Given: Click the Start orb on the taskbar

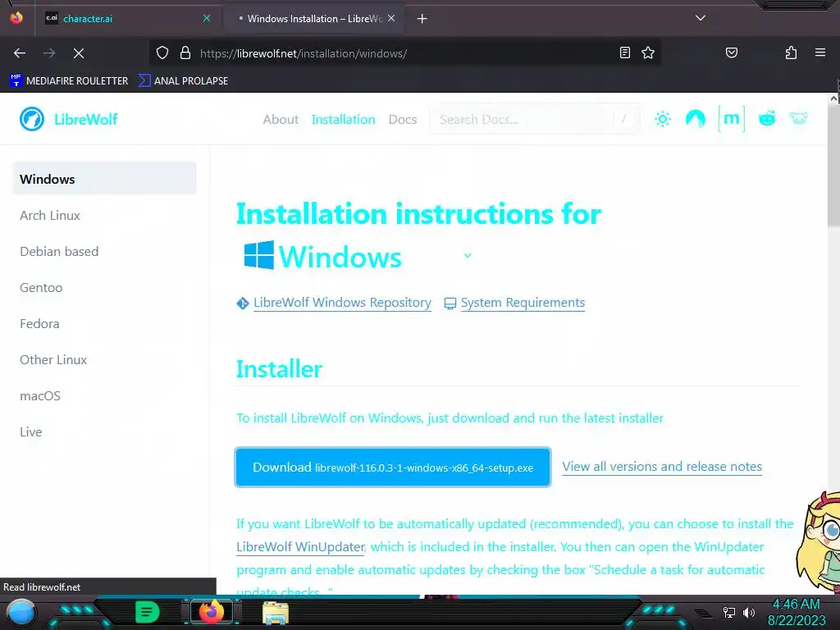Looking at the screenshot, I should (x=21, y=613).
